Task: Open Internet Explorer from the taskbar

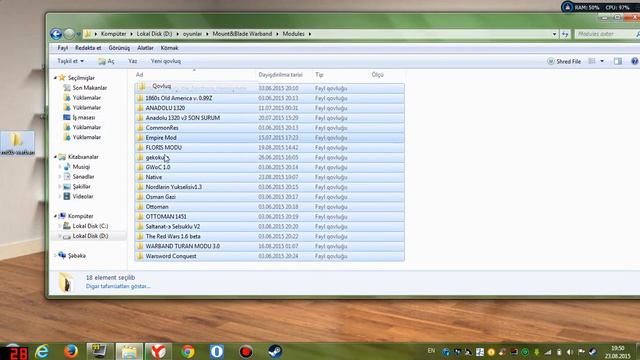Action: [42, 351]
